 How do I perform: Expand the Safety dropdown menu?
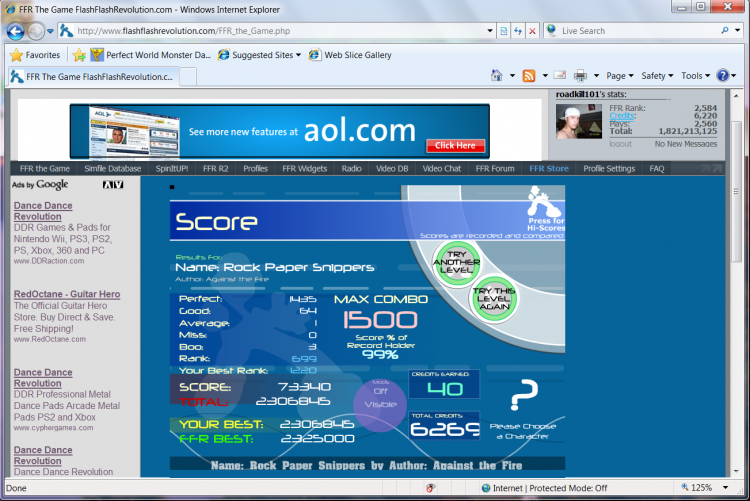(656, 76)
